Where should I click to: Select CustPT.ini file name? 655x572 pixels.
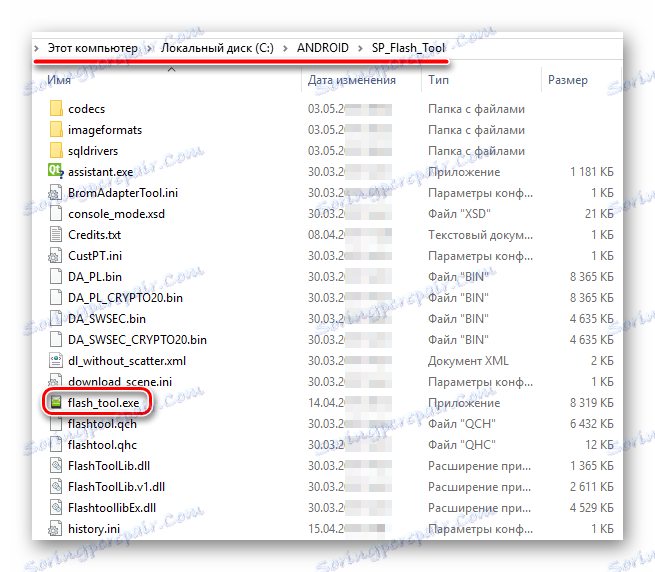tap(95, 256)
